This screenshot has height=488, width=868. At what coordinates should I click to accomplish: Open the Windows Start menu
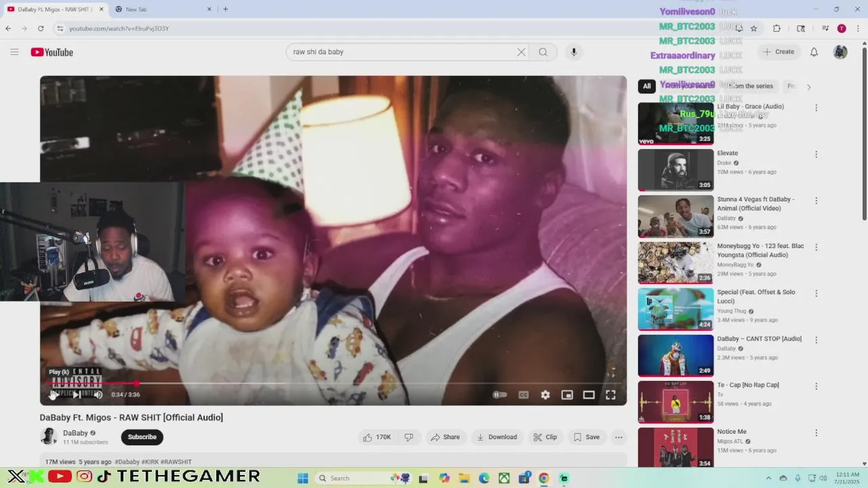303,478
